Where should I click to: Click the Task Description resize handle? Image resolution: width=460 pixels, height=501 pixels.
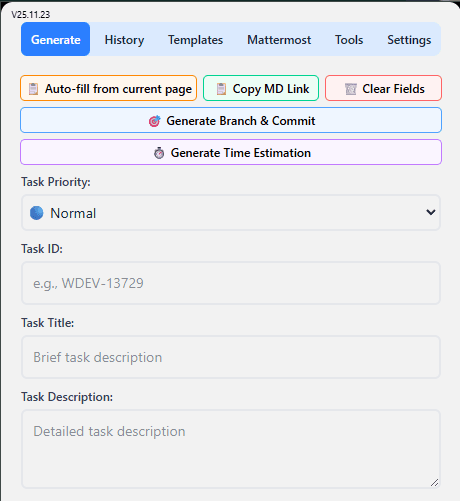434,482
